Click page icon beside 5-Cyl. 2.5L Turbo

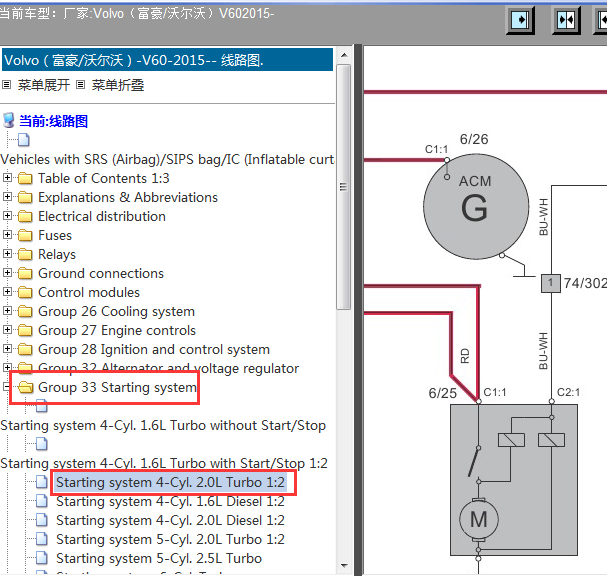(x=42, y=558)
